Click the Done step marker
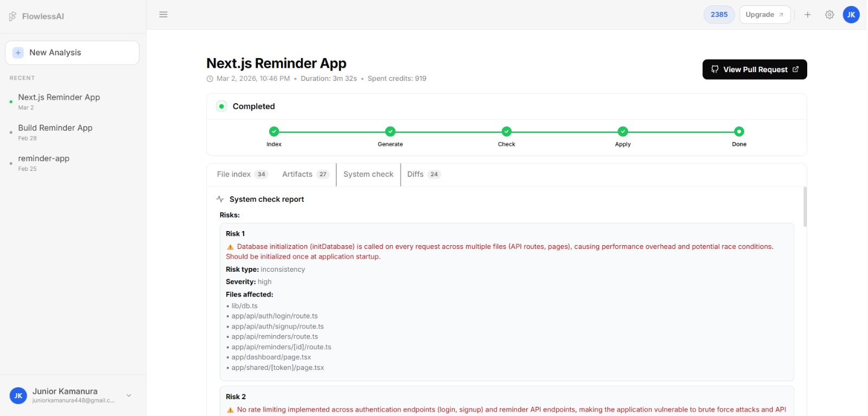This screenshot has width=868, height=416. coord(739,131)
